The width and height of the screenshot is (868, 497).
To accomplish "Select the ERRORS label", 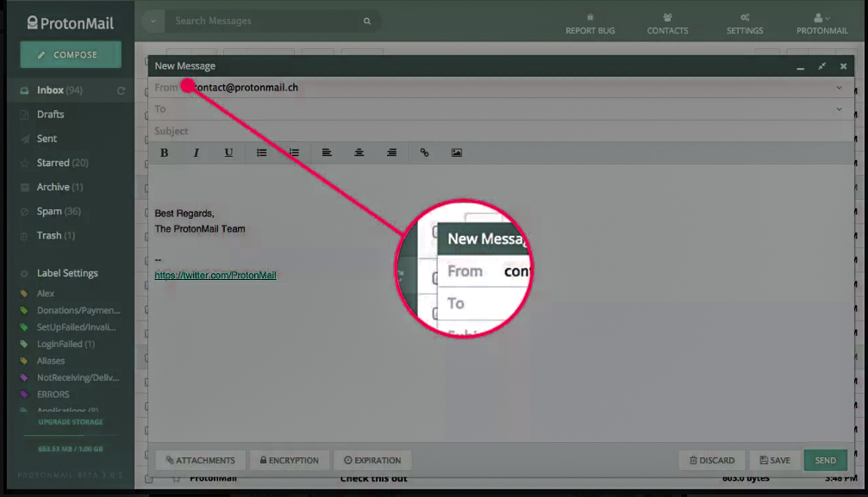I will point(53,394).
